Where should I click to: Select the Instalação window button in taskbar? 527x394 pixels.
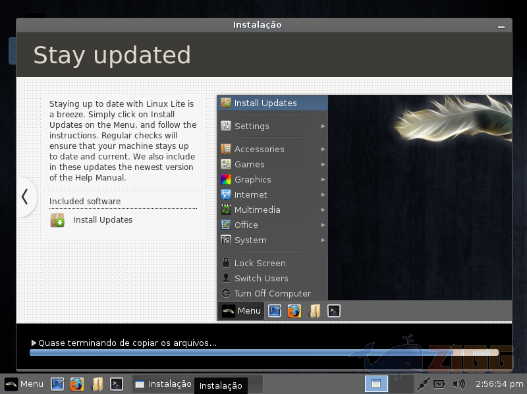tap(163, 384)
